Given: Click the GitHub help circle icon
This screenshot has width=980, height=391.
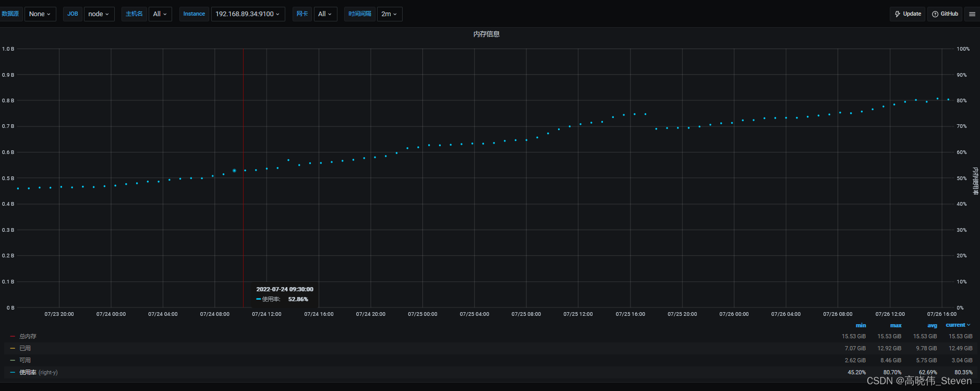Looking at the screenshot, I should click(935, 14).
